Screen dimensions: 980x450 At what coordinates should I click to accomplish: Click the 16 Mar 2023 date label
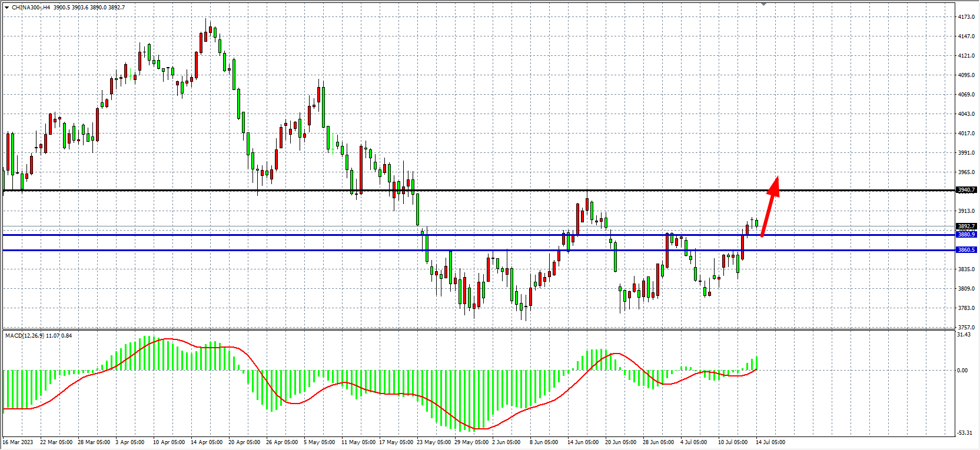(18, 442)
